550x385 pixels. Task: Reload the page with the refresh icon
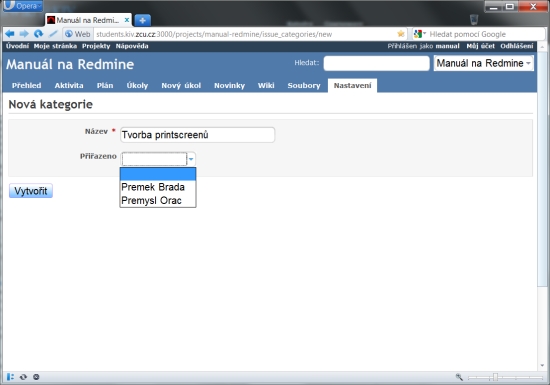click(38, 34)
